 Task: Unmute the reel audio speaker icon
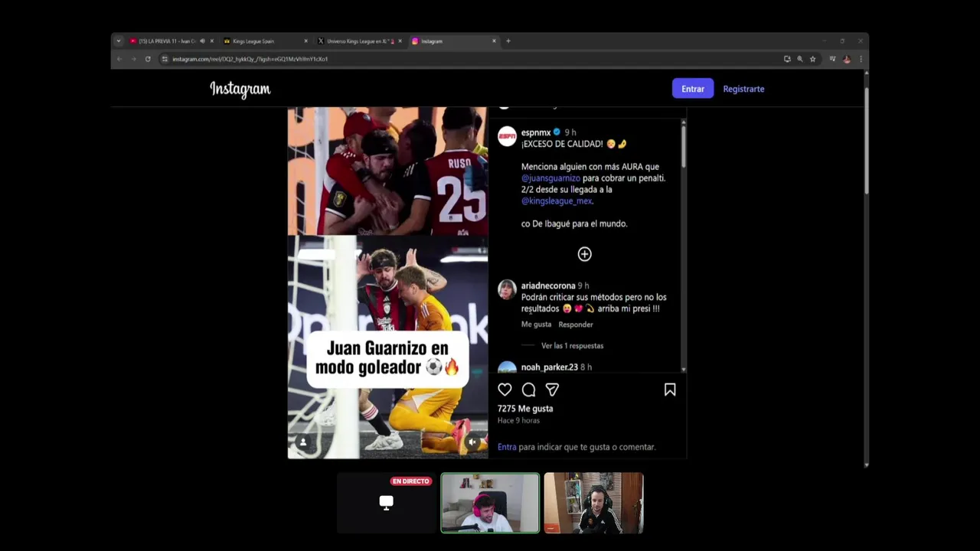coord(472,442)
